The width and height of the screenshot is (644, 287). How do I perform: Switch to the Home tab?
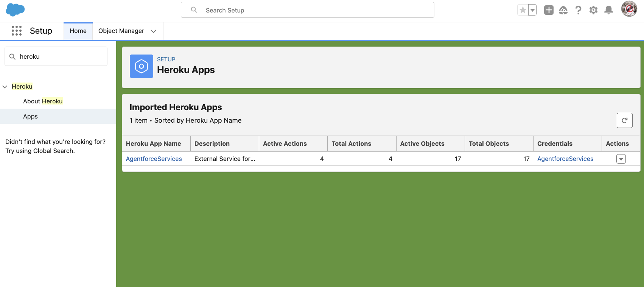coord(78,31)
